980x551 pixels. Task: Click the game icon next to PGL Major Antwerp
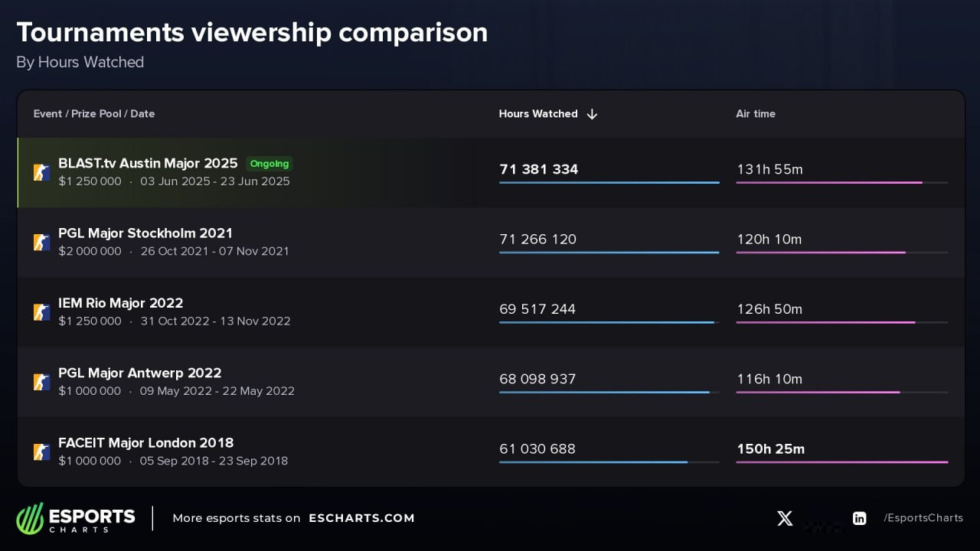coord(41,382)
